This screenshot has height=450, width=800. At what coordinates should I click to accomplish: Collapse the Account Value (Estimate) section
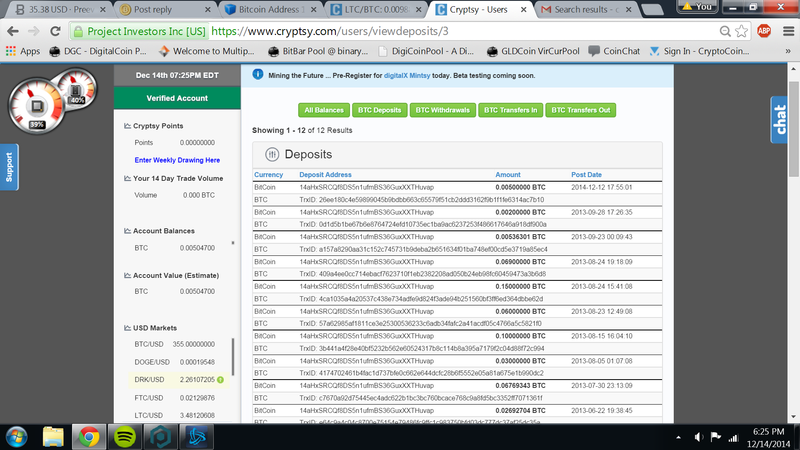tap(127, 275)
